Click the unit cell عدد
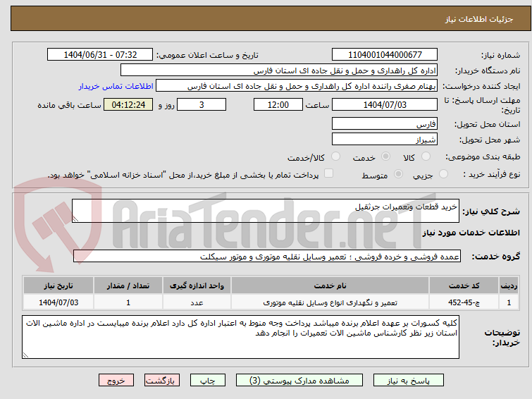Image resolution: width=532 pixels, height=399 pixels. pos(197,302)
